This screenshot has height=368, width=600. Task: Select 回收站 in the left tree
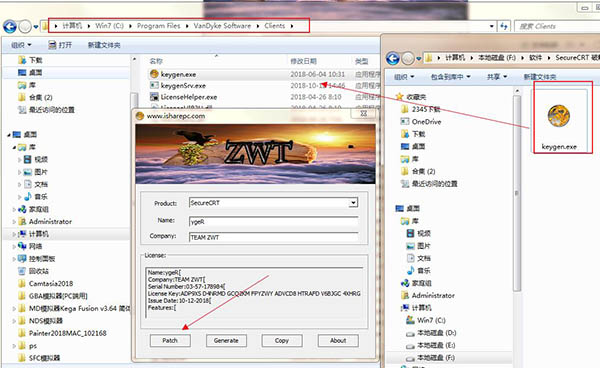34,271
